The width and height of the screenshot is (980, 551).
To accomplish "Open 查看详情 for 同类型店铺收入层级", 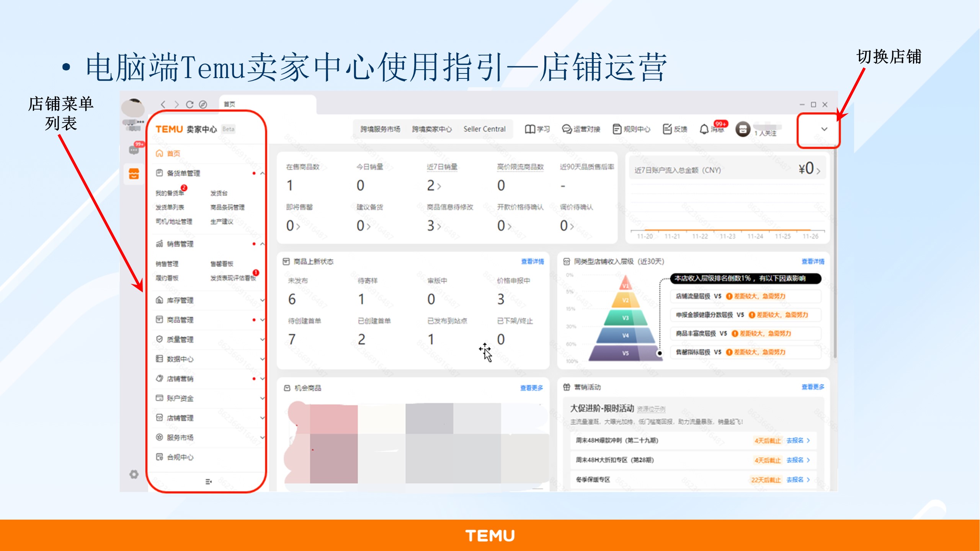I will [x=813, y=262].
